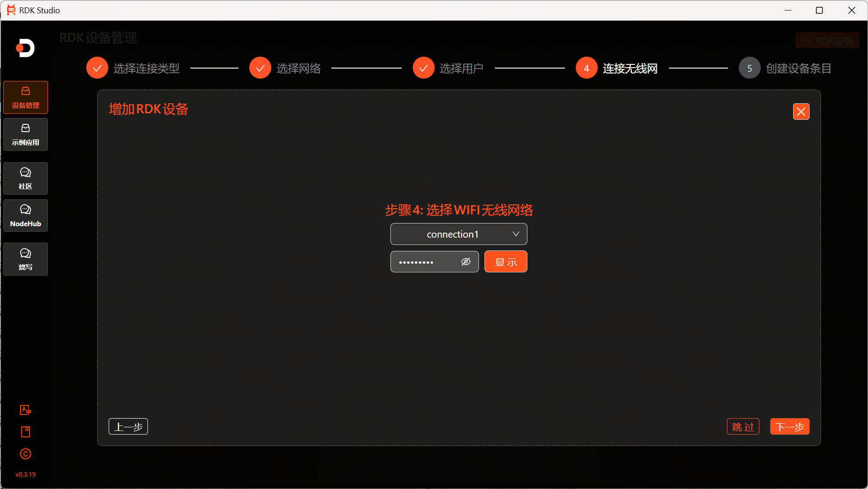The height and width of the screenshot is (489, 868).
Task: Open 设备管理 in the sidebar
Action: (26, 97)
